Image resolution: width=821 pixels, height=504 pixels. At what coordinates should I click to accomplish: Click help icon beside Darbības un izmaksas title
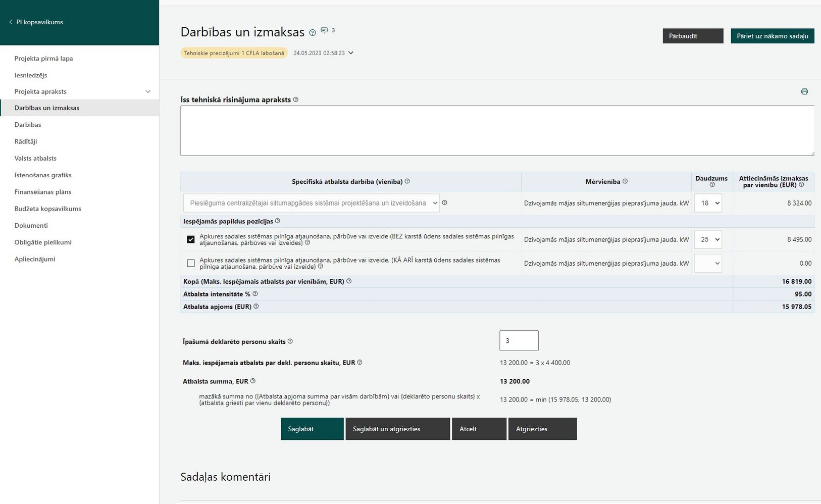click(x=313, y=33)
